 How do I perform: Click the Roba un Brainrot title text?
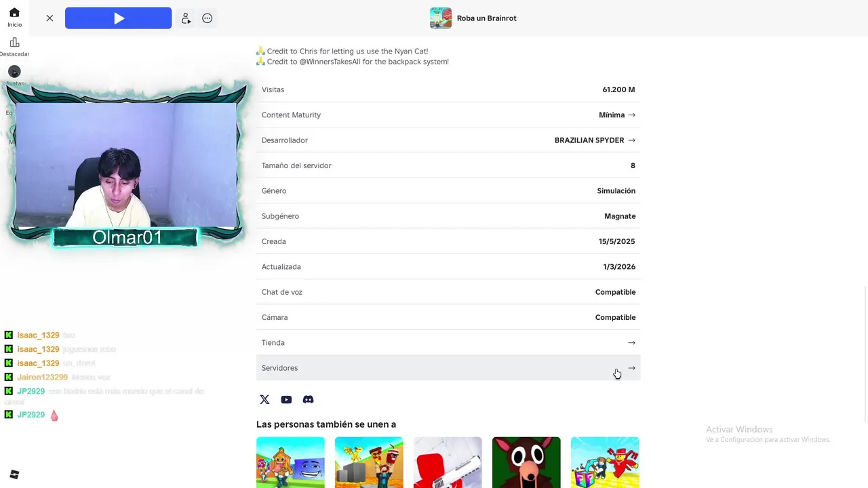(x=486, y=18)
